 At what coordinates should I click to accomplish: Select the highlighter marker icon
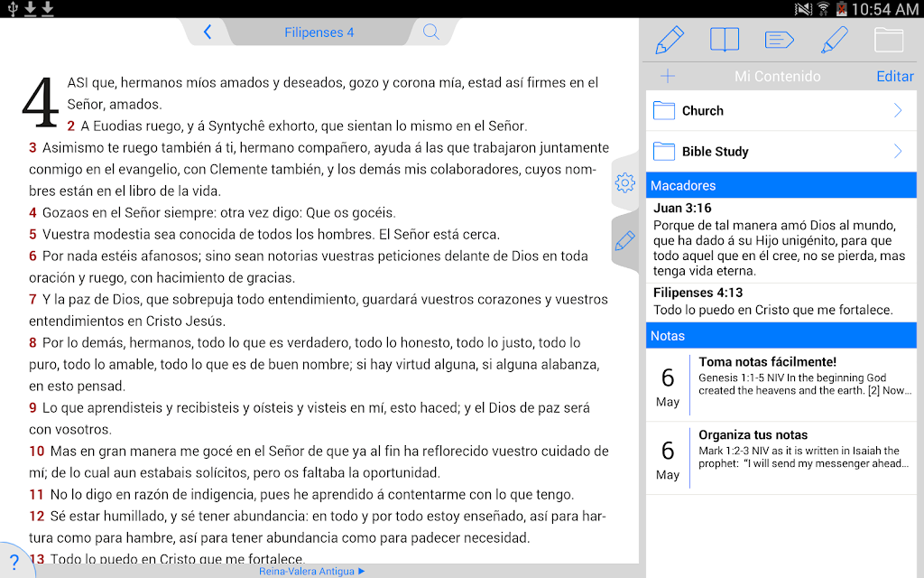click(x=834, y=40)
